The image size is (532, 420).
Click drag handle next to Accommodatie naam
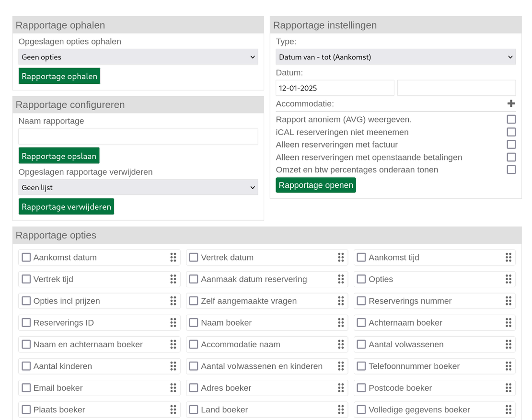point(341,344)
